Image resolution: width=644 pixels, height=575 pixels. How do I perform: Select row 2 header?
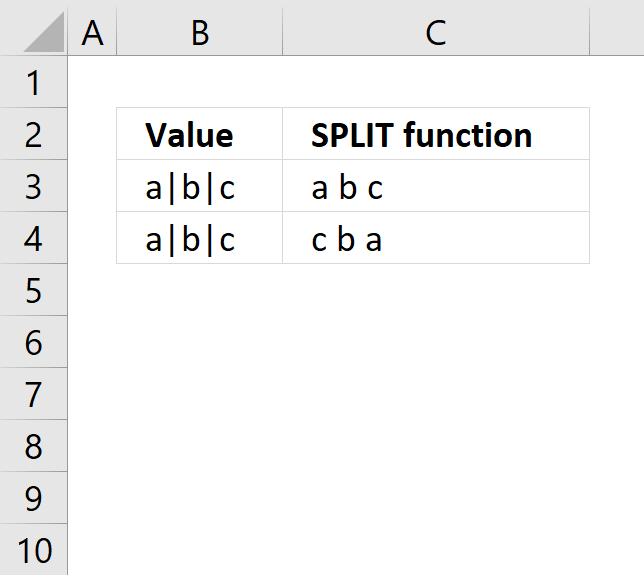[x=34, y=134]
